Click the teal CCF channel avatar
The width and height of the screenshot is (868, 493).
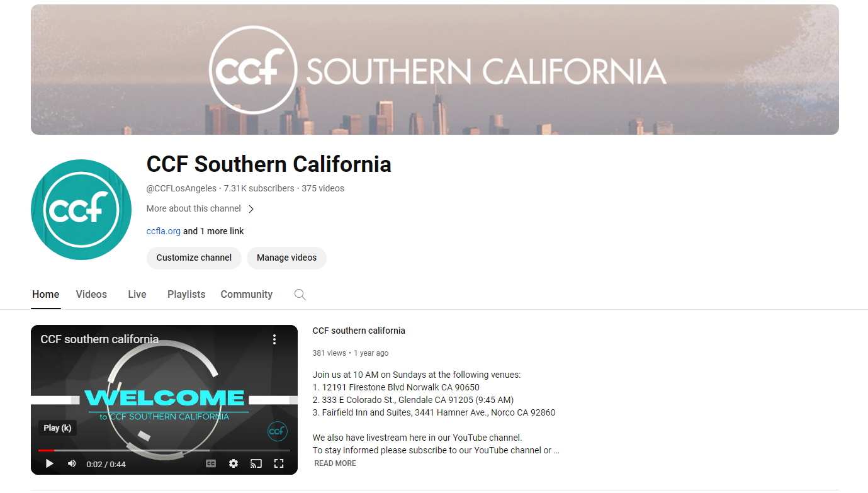click(81, 210)
